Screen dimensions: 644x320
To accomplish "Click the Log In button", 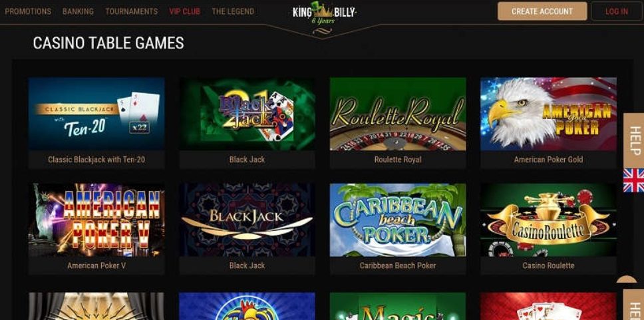I will click(x=617, y=11).
